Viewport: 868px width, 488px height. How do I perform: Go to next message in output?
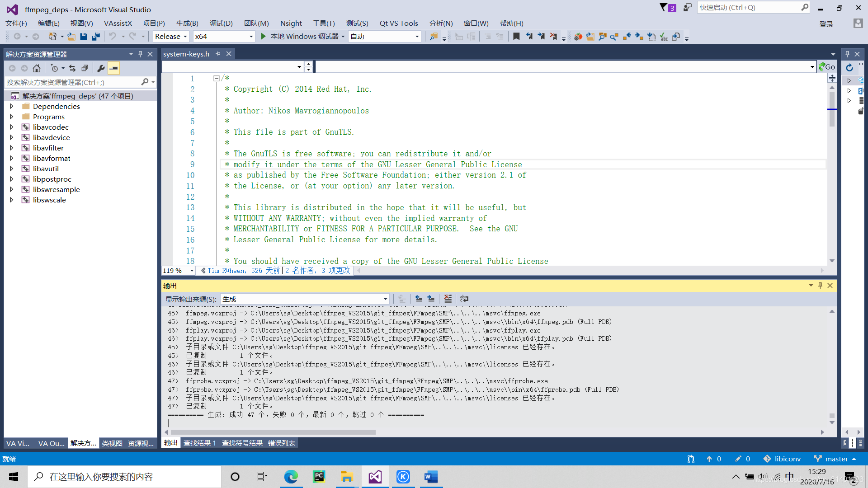pyautogui.click(x=431, y=299)
